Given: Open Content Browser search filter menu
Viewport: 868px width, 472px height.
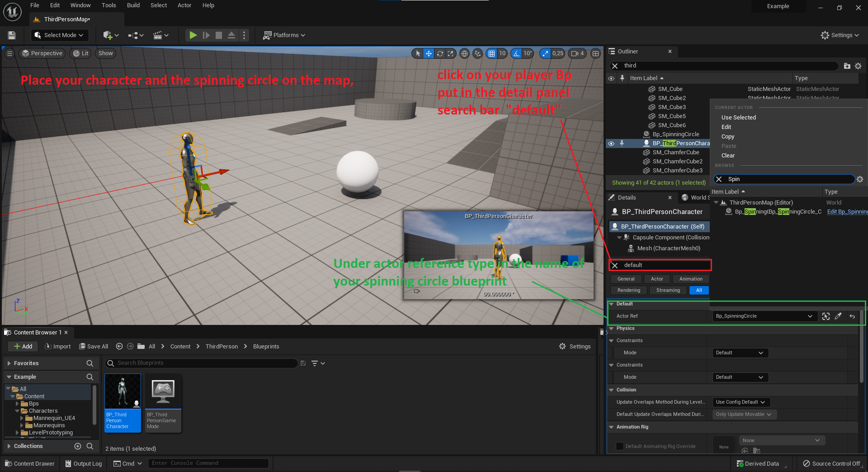Looking at the screenshot, I should tap(318, 363).
